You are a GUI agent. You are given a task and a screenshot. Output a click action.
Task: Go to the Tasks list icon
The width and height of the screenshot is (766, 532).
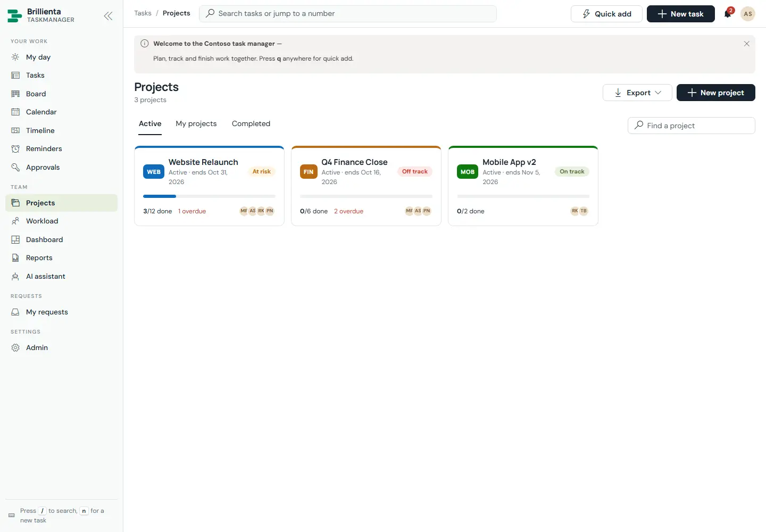tap(15, 76)
